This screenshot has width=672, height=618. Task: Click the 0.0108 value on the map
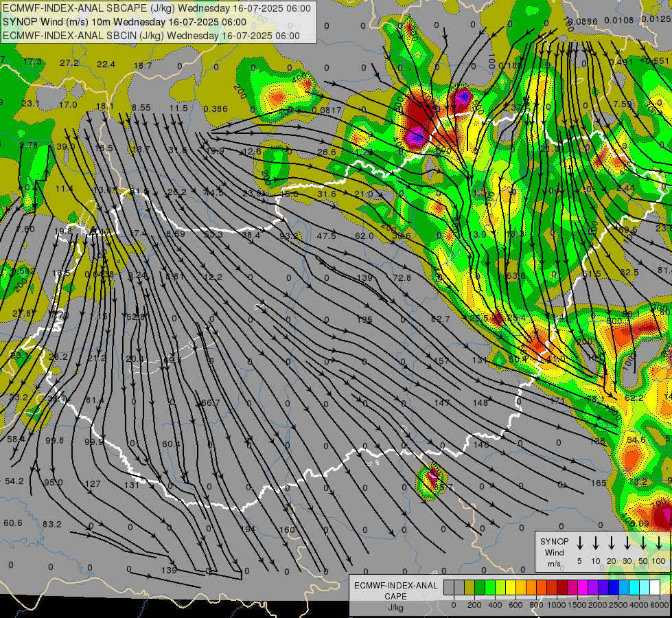619,21
